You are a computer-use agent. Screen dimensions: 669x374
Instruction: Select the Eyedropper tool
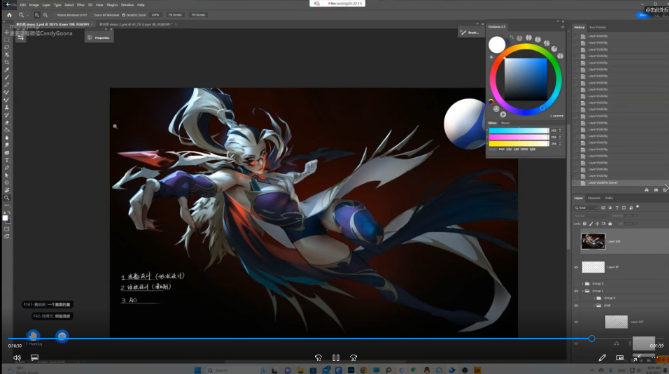coord(6,70)
